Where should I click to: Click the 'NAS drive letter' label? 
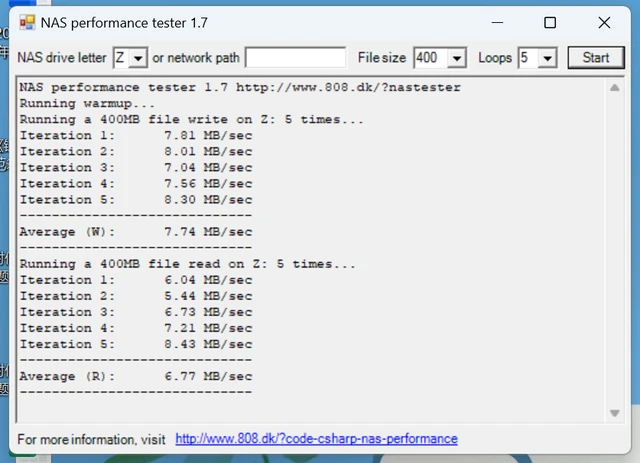[x=62, y=58]
